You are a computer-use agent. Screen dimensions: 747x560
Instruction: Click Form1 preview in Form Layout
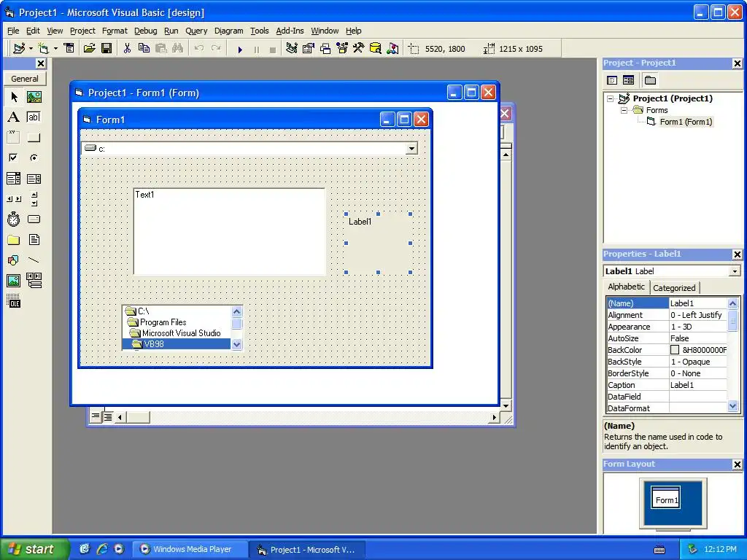(x=666, y=497)
